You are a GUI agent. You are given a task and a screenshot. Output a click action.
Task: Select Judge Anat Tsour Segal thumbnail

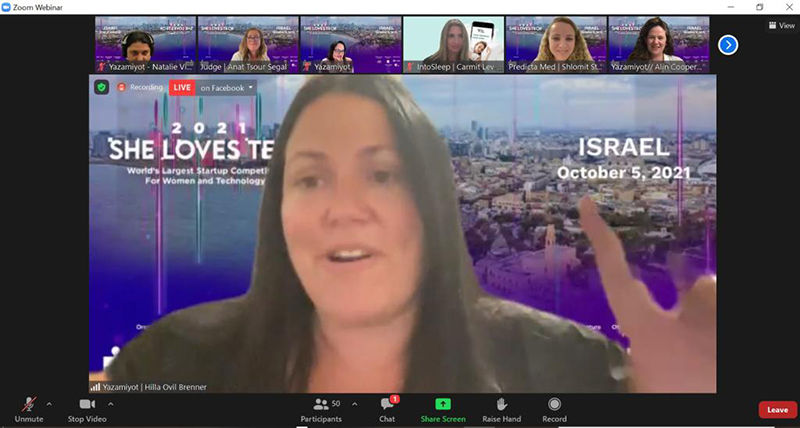(248, 45)
